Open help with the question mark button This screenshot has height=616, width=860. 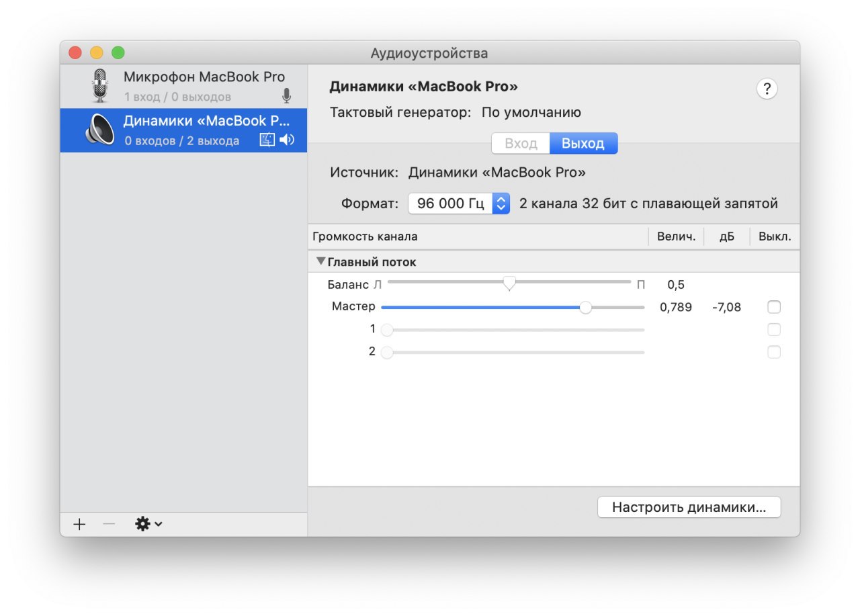767,89
